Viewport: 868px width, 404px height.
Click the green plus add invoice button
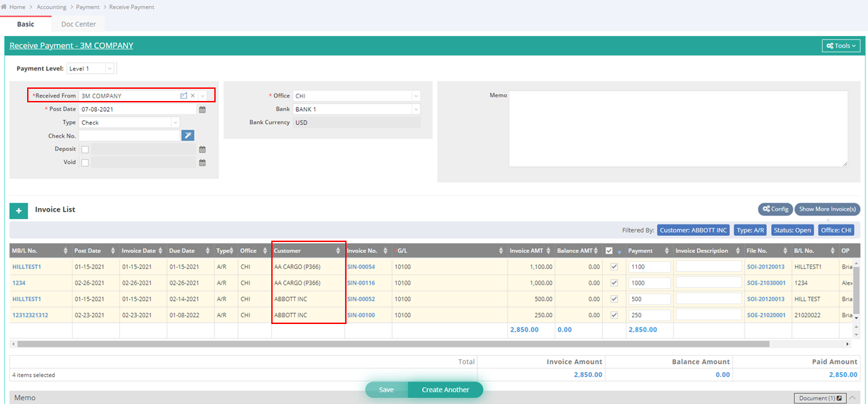pyautogui.click(x=18, y=211)
